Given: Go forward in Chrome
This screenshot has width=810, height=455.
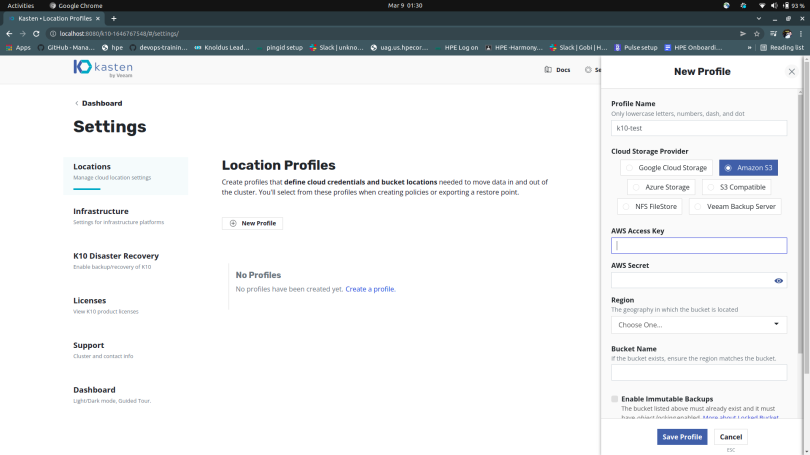Looking at the screenshot, I should coord(23,34).
